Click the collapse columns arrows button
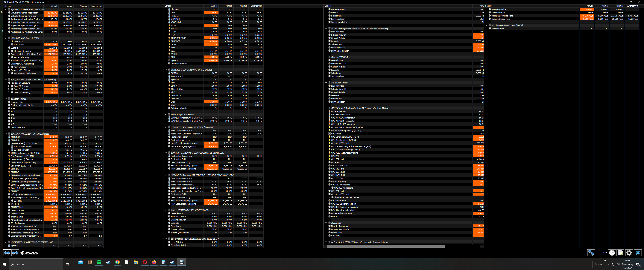The image size is (644, 270). pyautogui.click(x=15, y=253)
